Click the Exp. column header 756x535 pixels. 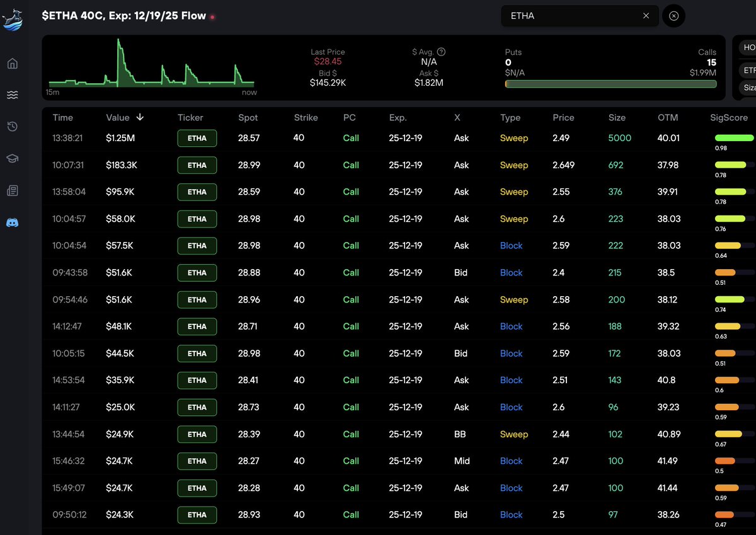398,117
